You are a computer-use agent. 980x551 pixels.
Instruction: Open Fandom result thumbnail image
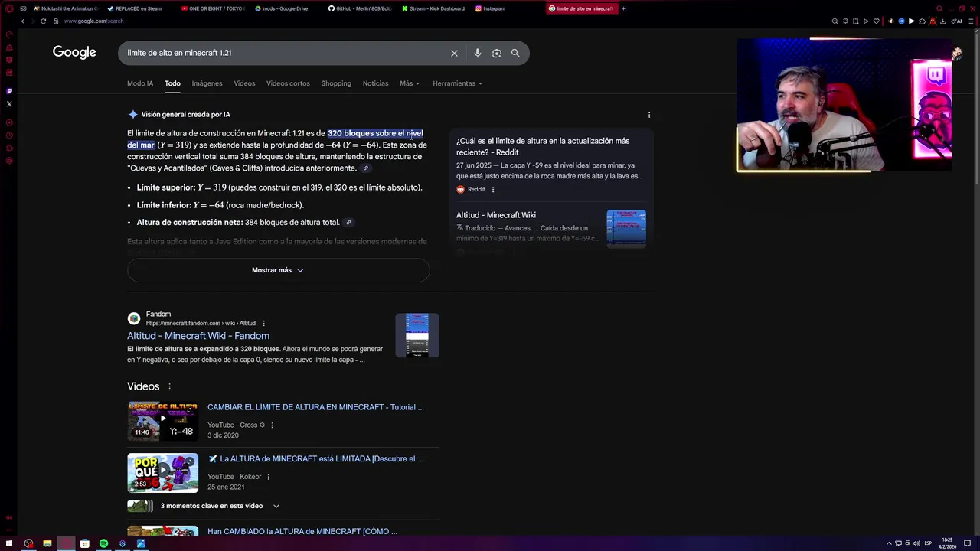(x=417, y=335)
